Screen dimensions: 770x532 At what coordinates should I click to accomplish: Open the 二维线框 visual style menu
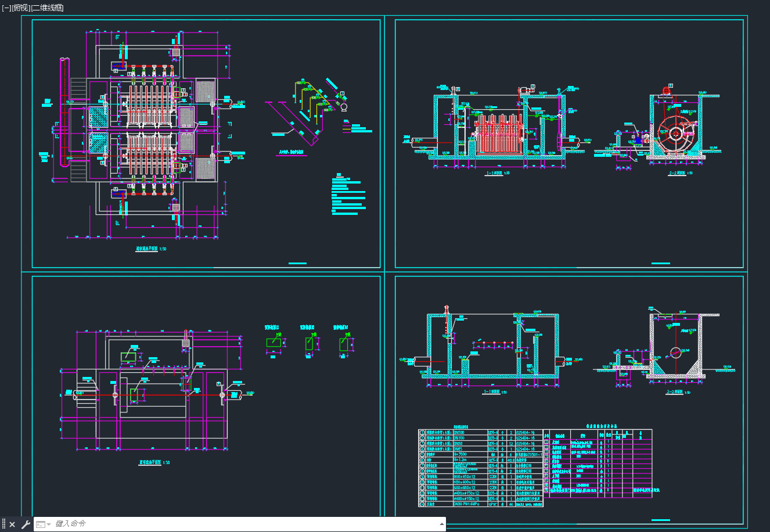pyautogui.click(x=47, y=8)
